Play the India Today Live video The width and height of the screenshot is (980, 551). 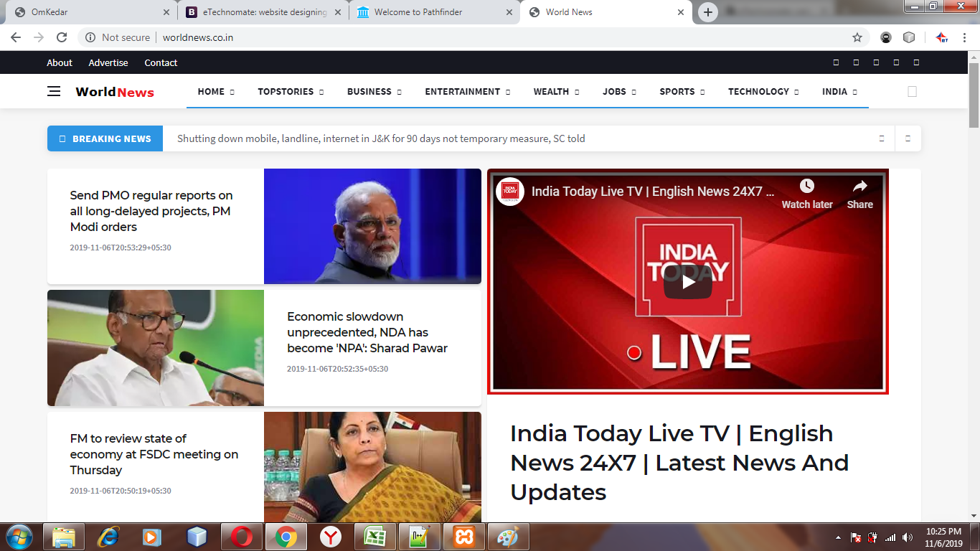(x=688, y=282)
